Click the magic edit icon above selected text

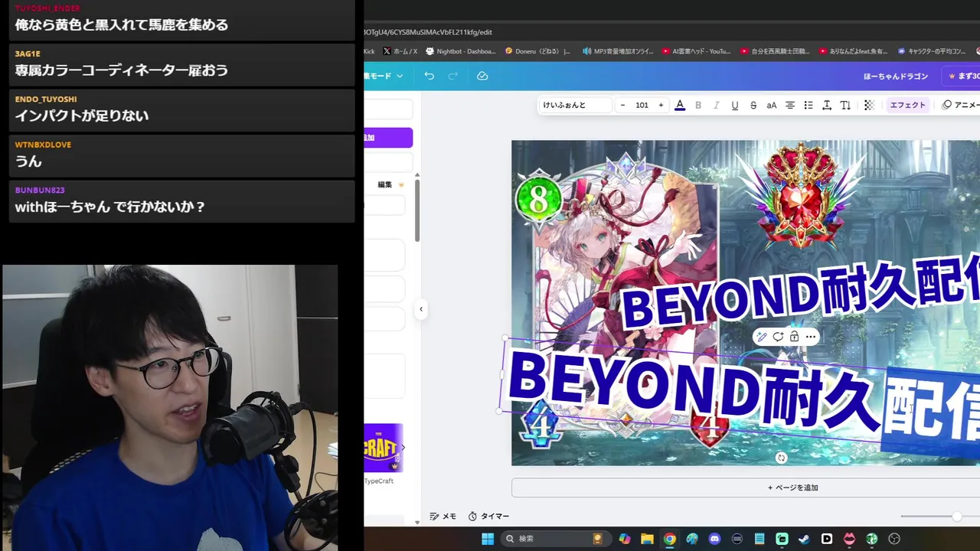(x=762, y=337)
